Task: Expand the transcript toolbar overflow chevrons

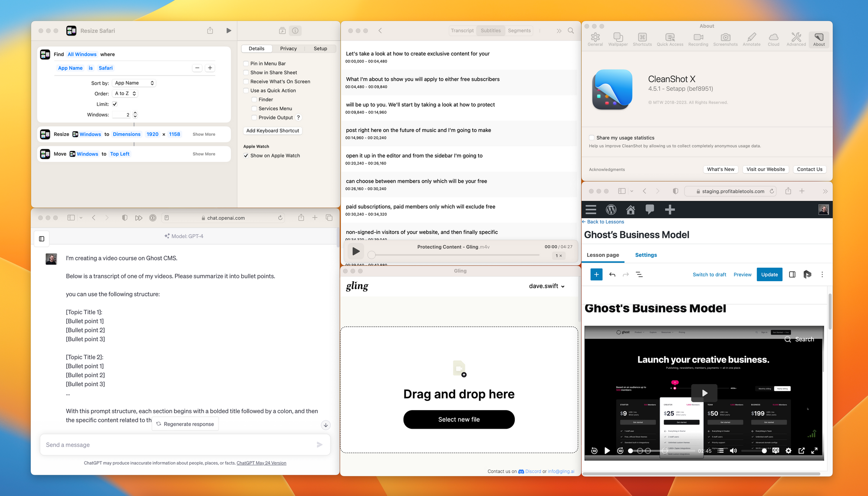Action: [x=559, y=31]
